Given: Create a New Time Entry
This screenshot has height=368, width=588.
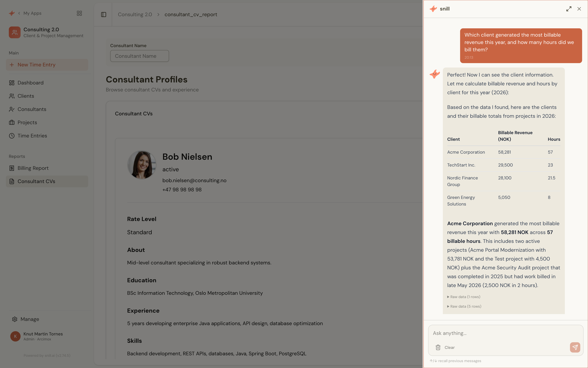Looking at the screenshot, I should tap(47, 65).
